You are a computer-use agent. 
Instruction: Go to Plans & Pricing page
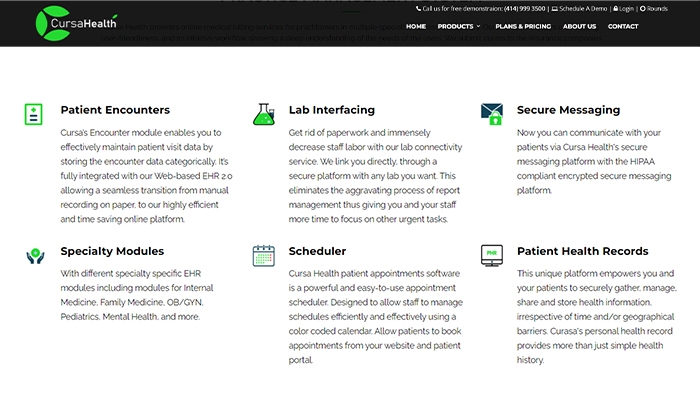click(523, 26)
